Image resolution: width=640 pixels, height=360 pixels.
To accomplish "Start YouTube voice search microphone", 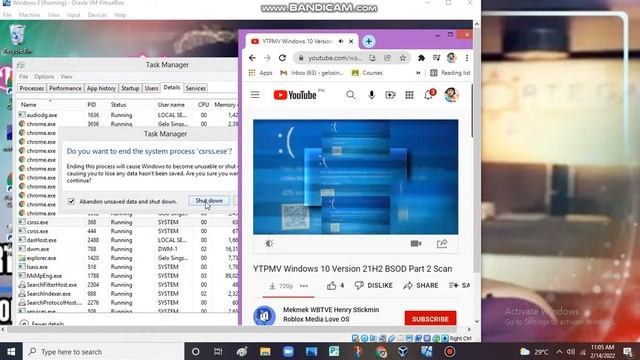I will pos(371,95).
